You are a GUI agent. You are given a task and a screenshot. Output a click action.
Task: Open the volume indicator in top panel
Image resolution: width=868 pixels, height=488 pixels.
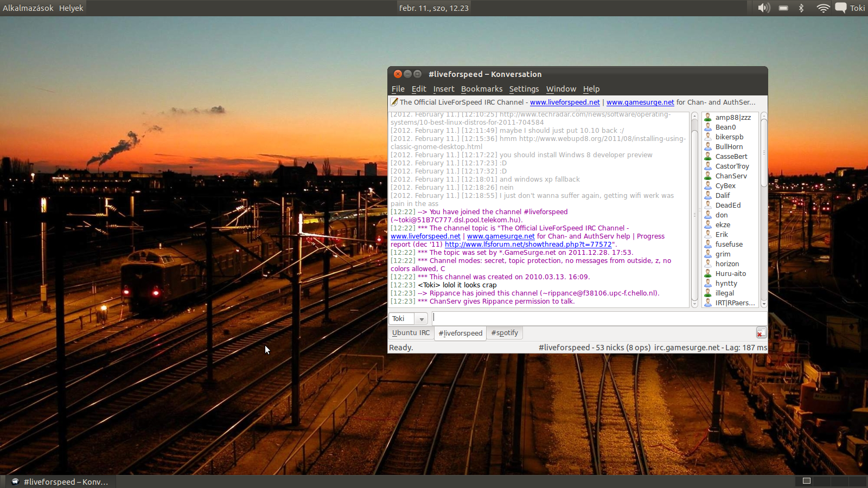[764, 8]
